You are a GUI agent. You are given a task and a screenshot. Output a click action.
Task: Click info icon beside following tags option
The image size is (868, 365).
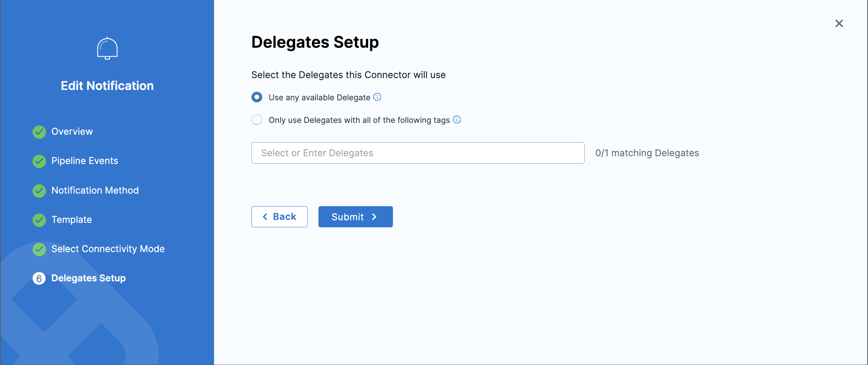tap(457, 120)
